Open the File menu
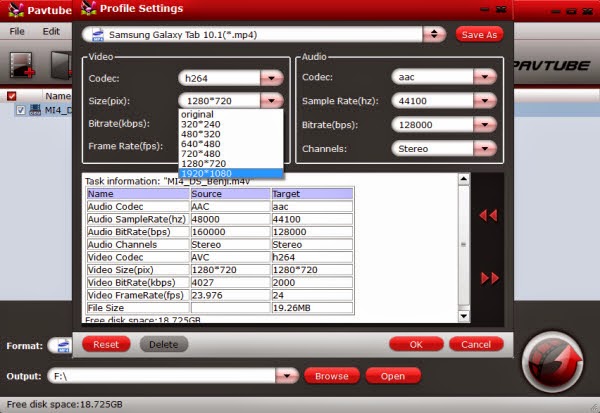This screenshot has height=413, width=600. 17,31
